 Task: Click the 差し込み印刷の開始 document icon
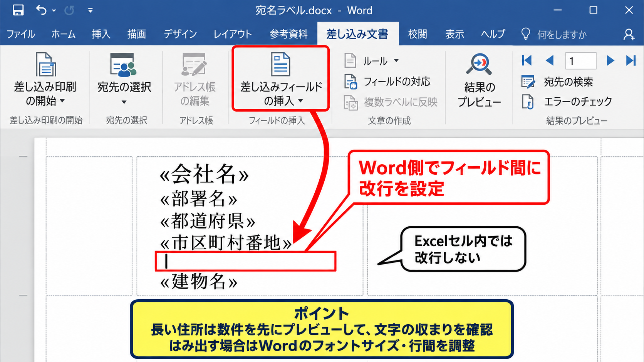46,64
